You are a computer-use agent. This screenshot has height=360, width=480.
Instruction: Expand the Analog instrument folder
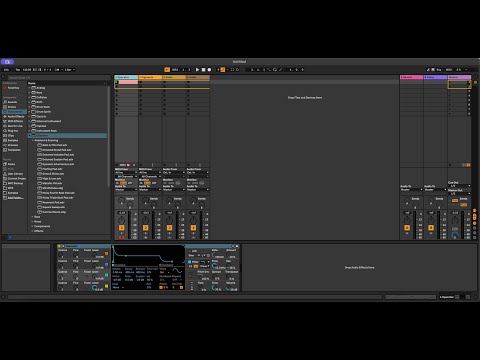tap(29, 88)
